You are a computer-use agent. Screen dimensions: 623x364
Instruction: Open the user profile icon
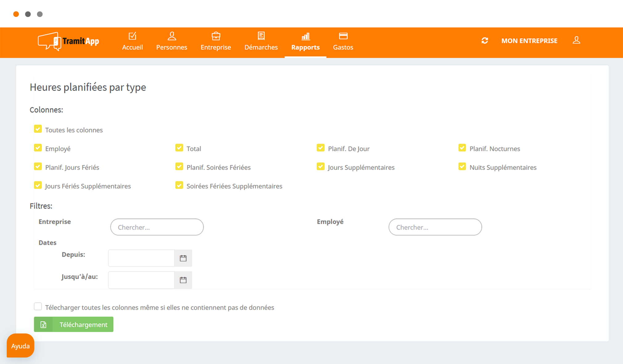[576, 40]
